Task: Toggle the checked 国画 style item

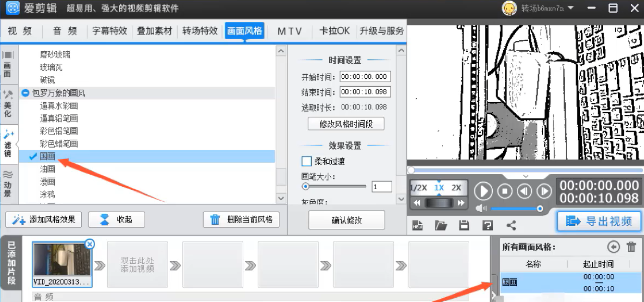Action: pos(47,156)
